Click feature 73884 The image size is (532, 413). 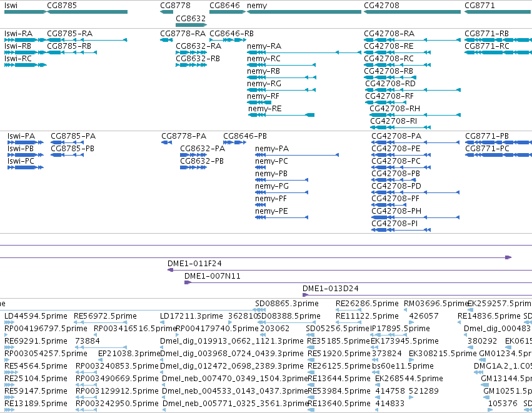(101, 347)
